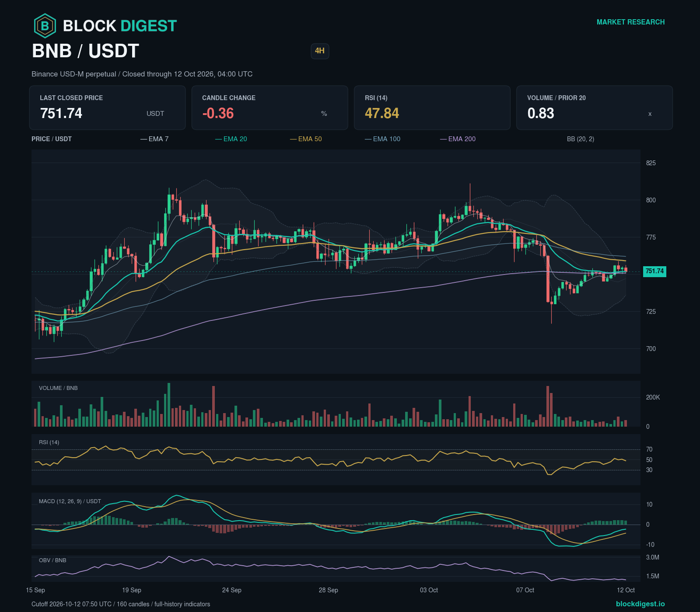Click the USDT unit in price card
Screen dimensions: 700x612
pyautogui.click(x=155, y=114)
